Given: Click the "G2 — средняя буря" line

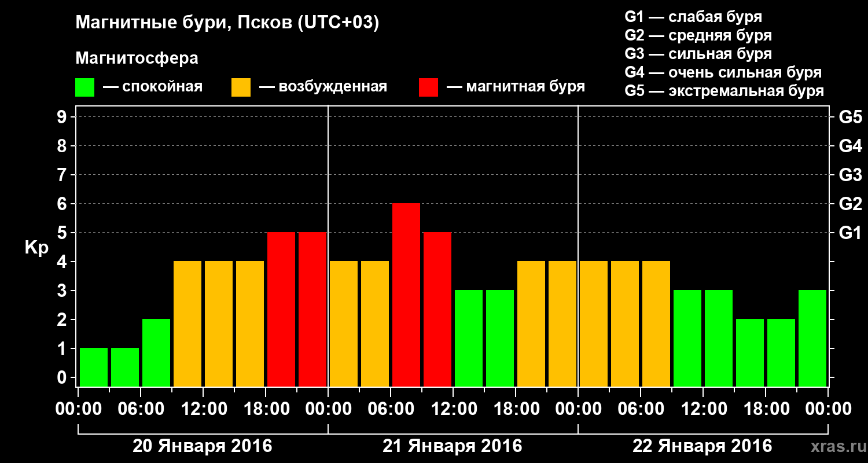Looking at the screenshot, I should 698,35.
